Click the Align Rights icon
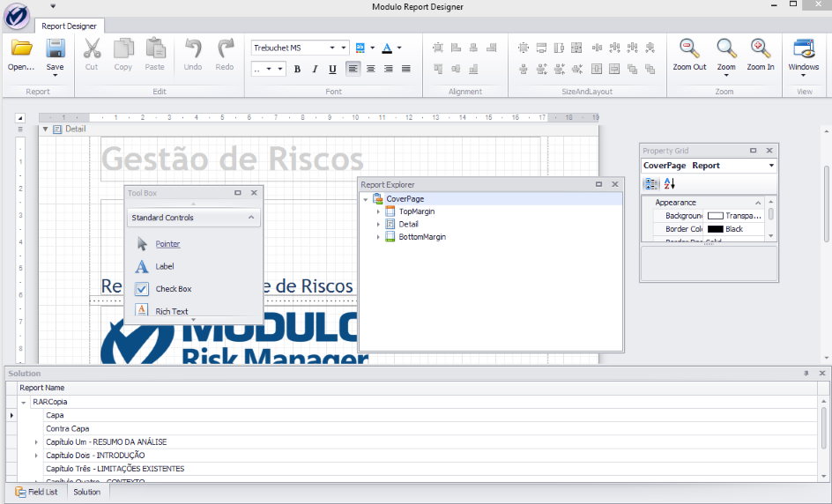This screenshot has height=504, width=832. pyautogui.click(x=491, y=48)
